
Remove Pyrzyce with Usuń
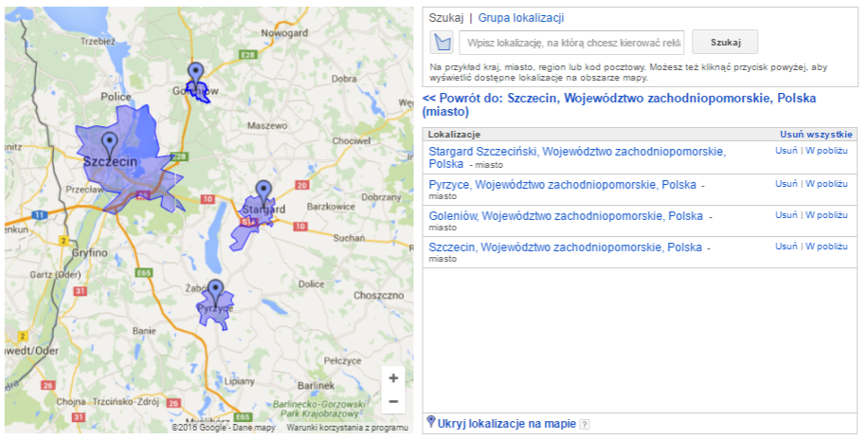click(787, 183)
